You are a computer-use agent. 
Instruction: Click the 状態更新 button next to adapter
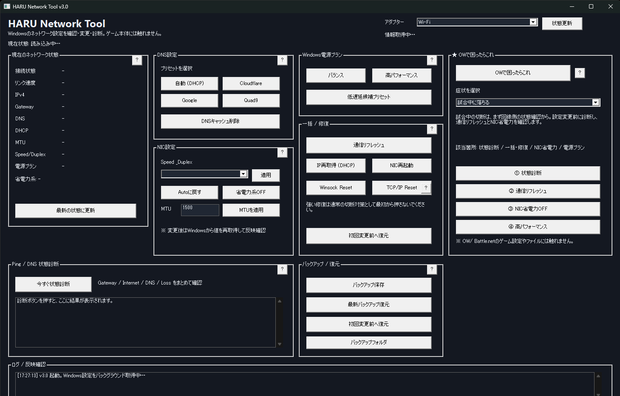click(562, 23)
